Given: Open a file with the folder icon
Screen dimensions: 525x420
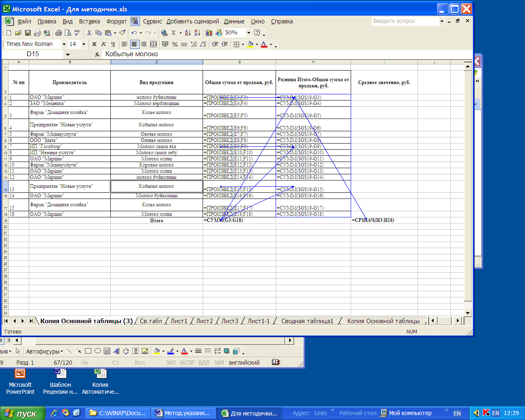Looking at the screenshot, I should 18,33.
